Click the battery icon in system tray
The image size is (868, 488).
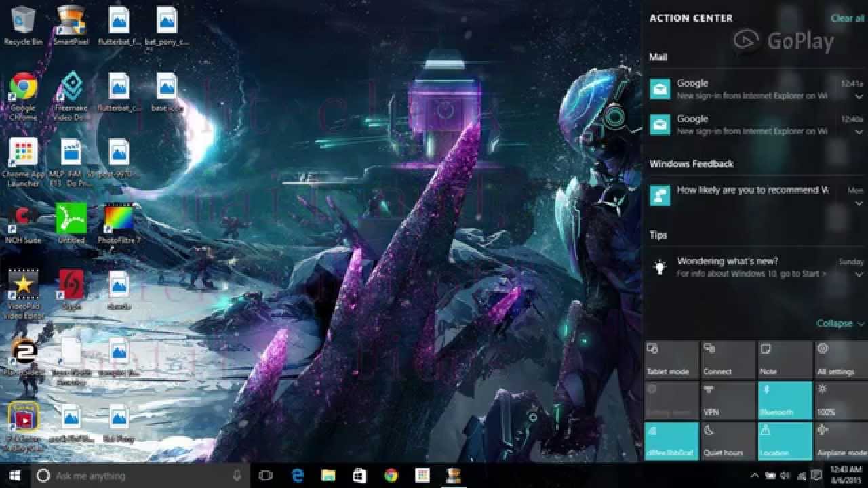(770, 475)
